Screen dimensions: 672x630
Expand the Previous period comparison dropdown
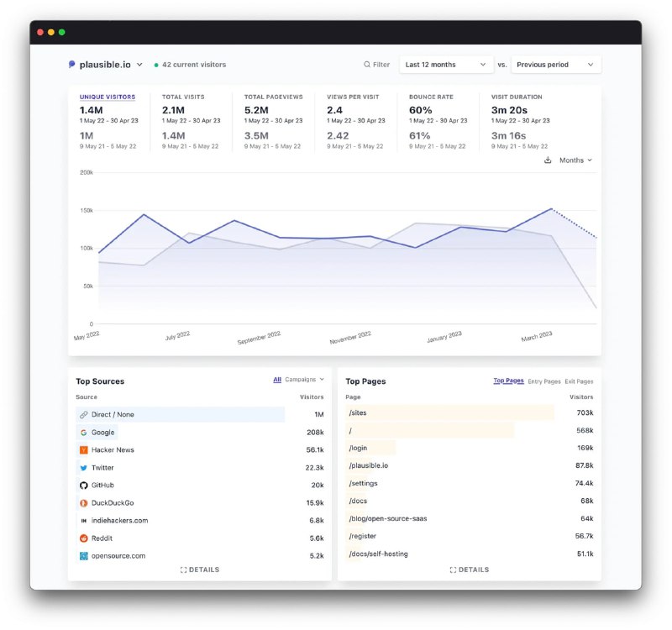pos(555,65)
